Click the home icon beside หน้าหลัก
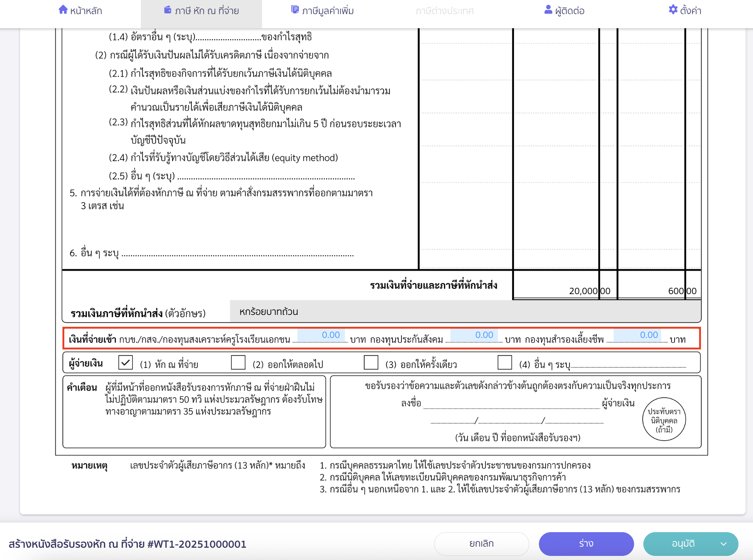This screenshot has height=560, width=753. click(x=63, y=10)
